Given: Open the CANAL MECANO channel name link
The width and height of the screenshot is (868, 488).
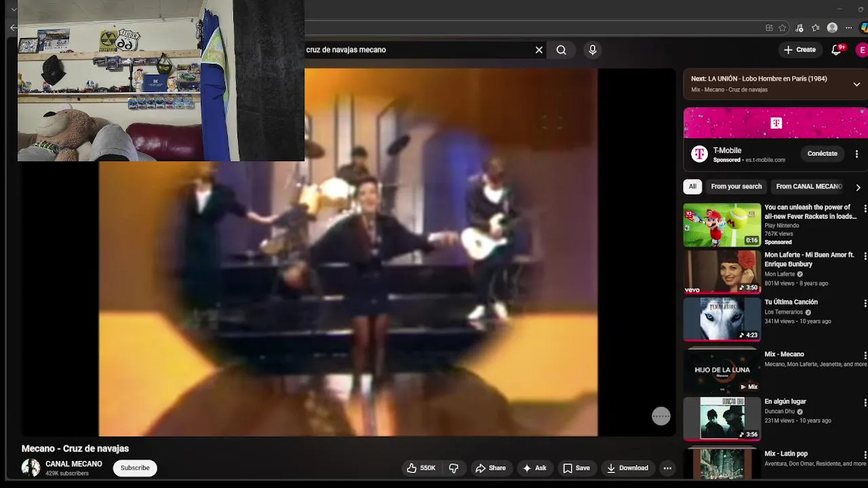Looking at the screenshot, I should coord(74,464).
